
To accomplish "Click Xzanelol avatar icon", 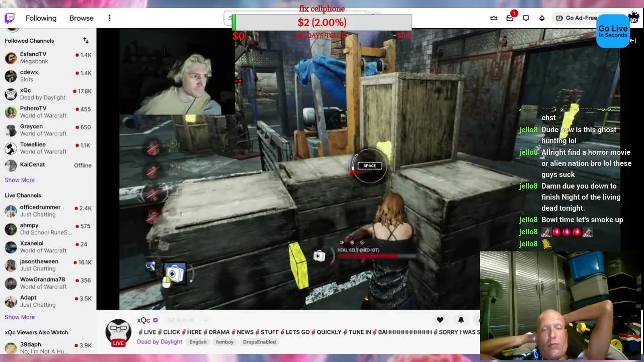I will (11, 247).
